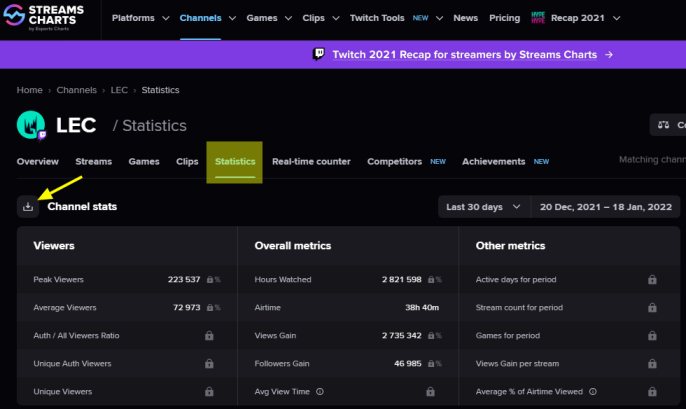Image resolution: width=686 pixels, height=409 pixels.
Task: Click the Hours Watched value 2 821 598
Action: click(402, 280)
